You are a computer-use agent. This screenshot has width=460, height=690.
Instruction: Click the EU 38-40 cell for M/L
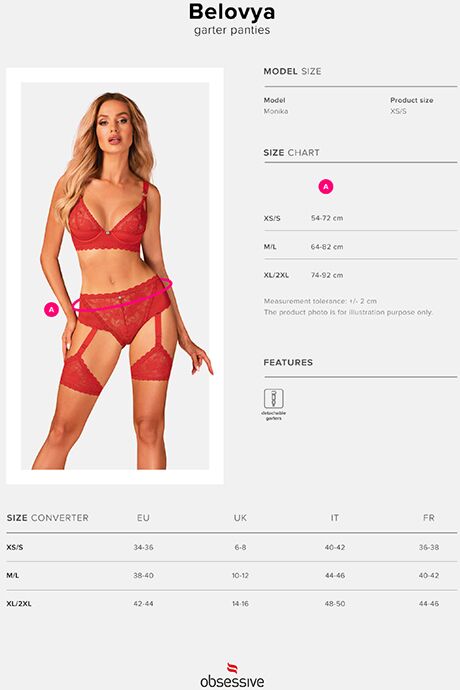tap(144, 576)
